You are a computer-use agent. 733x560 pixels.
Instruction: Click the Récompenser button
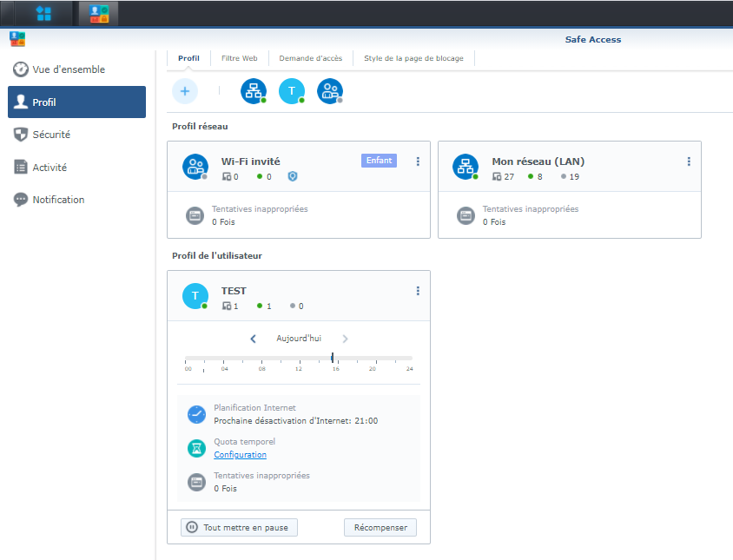tap(380, 527)
